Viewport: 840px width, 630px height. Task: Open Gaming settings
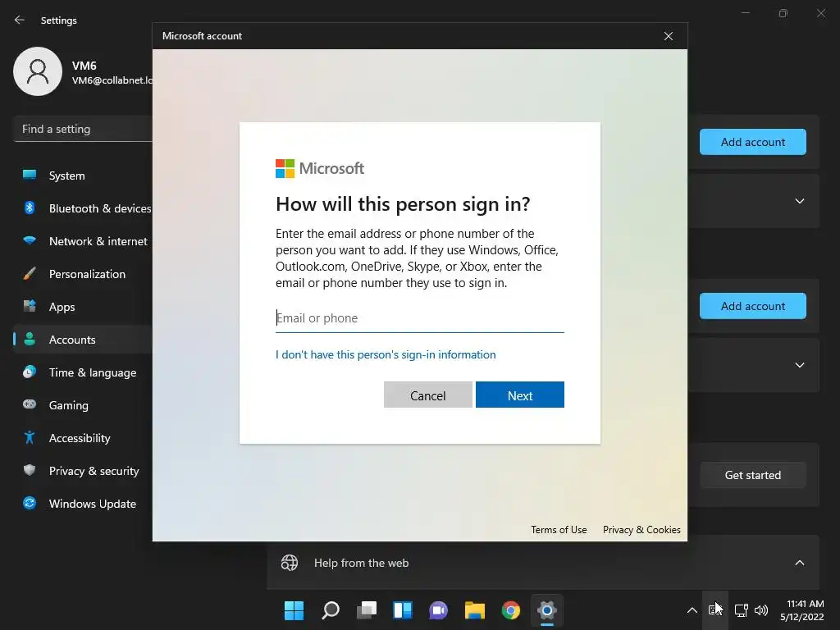point(83,405)
